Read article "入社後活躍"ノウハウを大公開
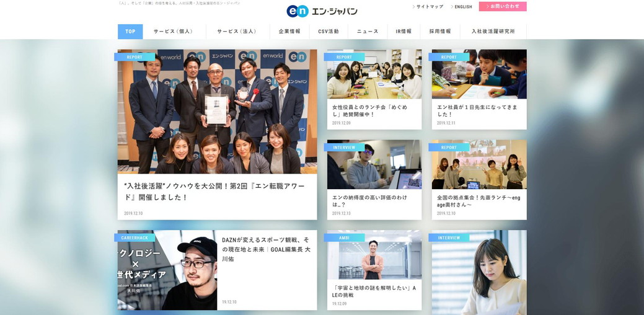This screenshot has width=644, height=315. pyautogui.click(x=214, y=192)
